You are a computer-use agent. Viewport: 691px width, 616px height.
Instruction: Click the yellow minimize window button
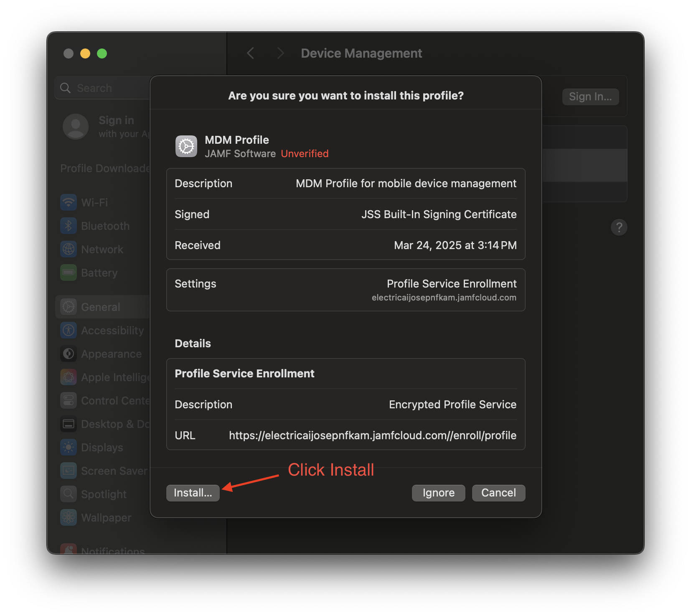pyautogui.click(x=85, y=53)
